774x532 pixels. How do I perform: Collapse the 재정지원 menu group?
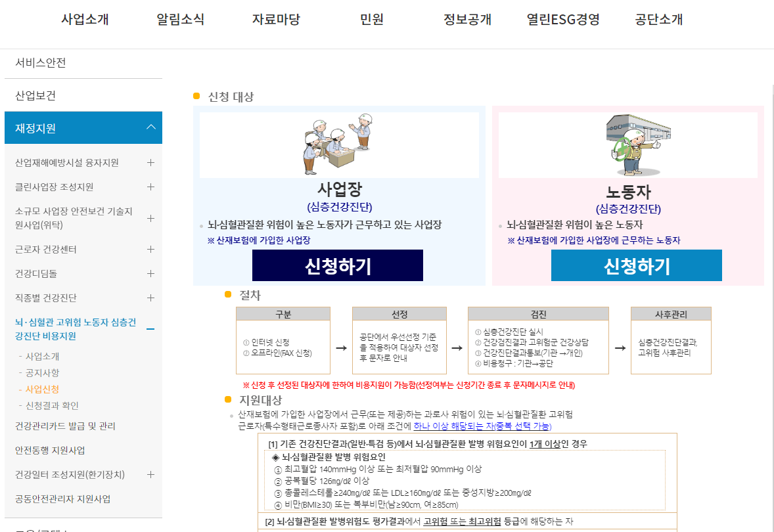152,127
